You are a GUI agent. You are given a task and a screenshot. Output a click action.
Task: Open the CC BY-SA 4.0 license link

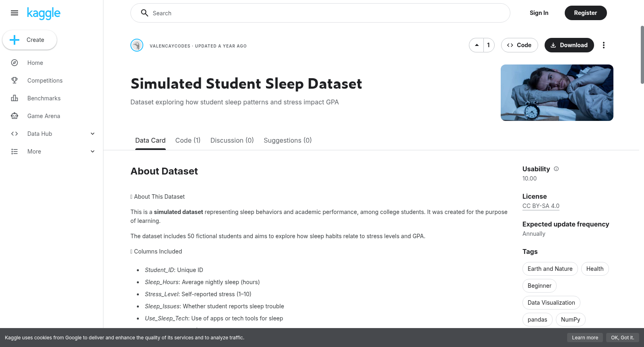click(541, 206)
